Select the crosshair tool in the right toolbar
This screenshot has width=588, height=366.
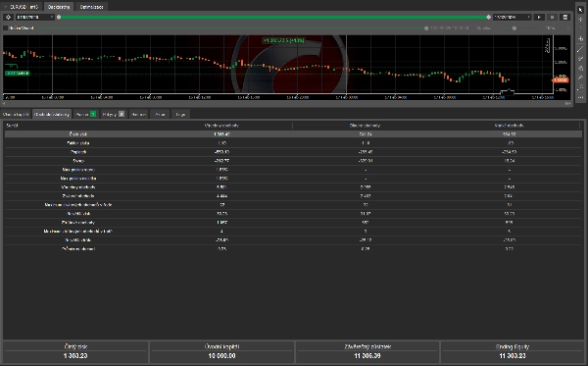click(x=580, y=20)
